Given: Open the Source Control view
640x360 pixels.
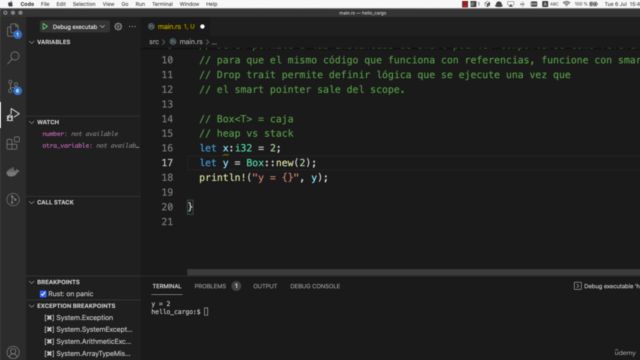Looking at the screenshot, I should tap(13, 87).
